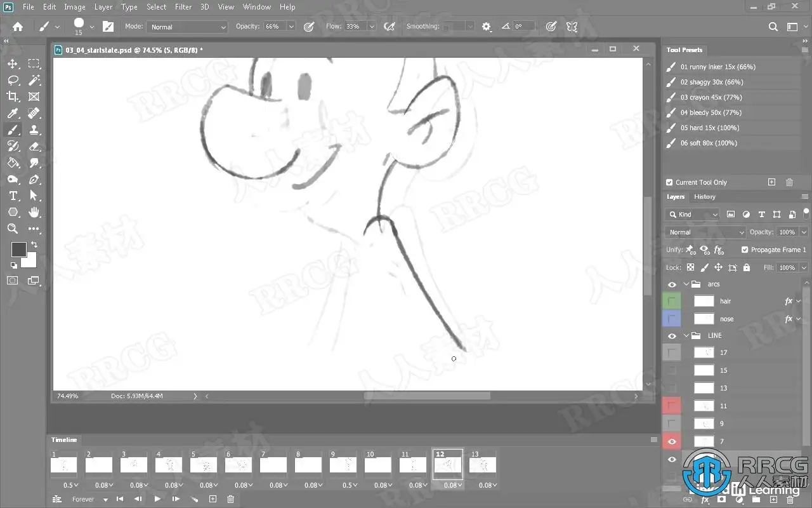Select the Frame tool
Viewport: 812px width, 508px height.
tap(34, 97)
